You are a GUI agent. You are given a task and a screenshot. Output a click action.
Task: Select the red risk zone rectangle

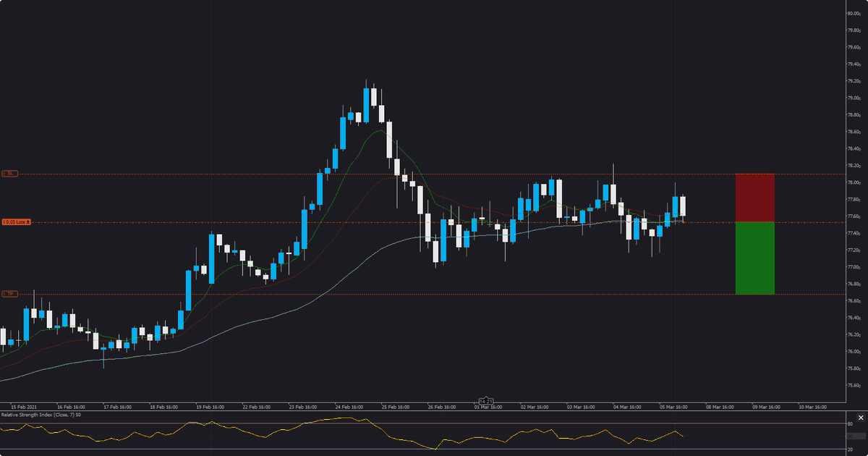tap(755, 197)
